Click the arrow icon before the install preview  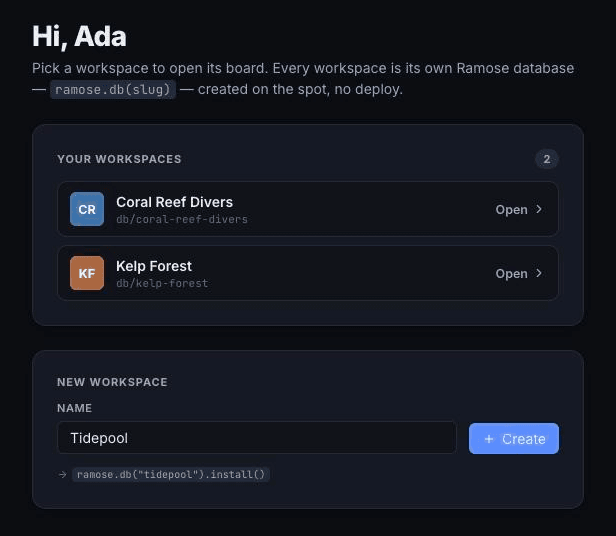click(62, 474)
